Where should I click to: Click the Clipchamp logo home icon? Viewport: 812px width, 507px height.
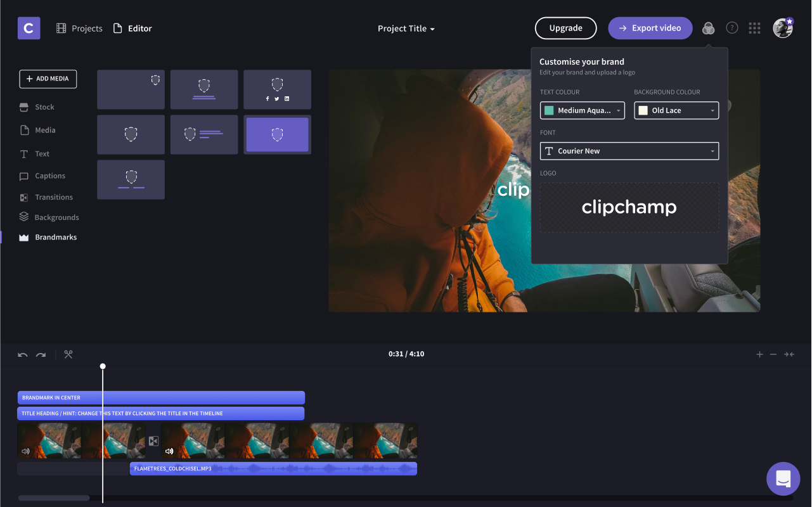tap(29, 29)
